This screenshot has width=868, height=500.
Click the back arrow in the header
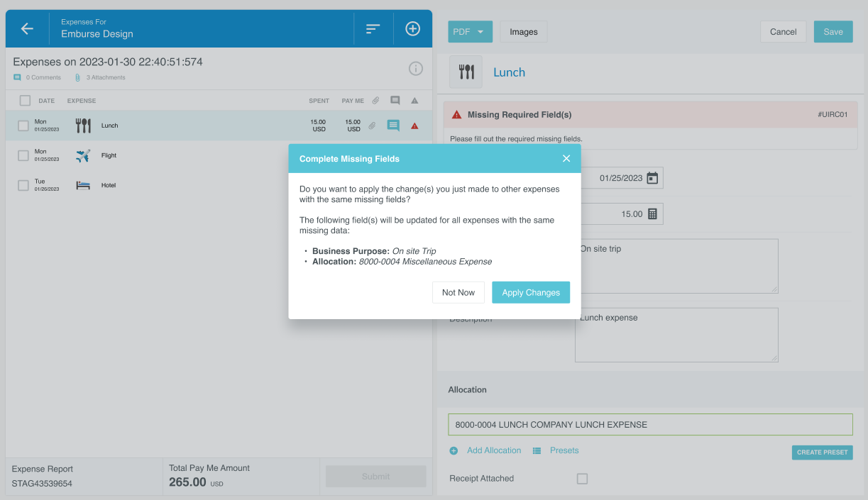[27, 28]
